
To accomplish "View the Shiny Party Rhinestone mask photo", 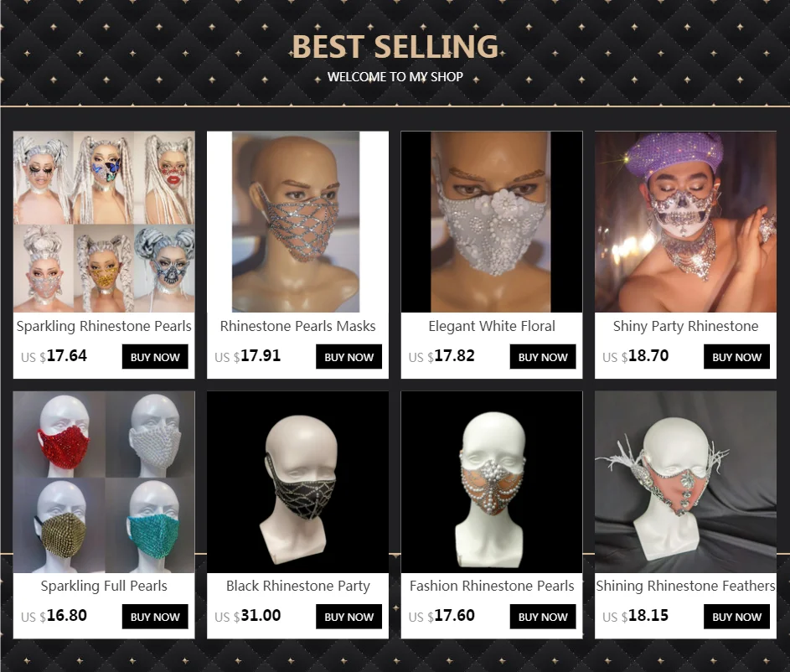I will click(x=686, y=222).
